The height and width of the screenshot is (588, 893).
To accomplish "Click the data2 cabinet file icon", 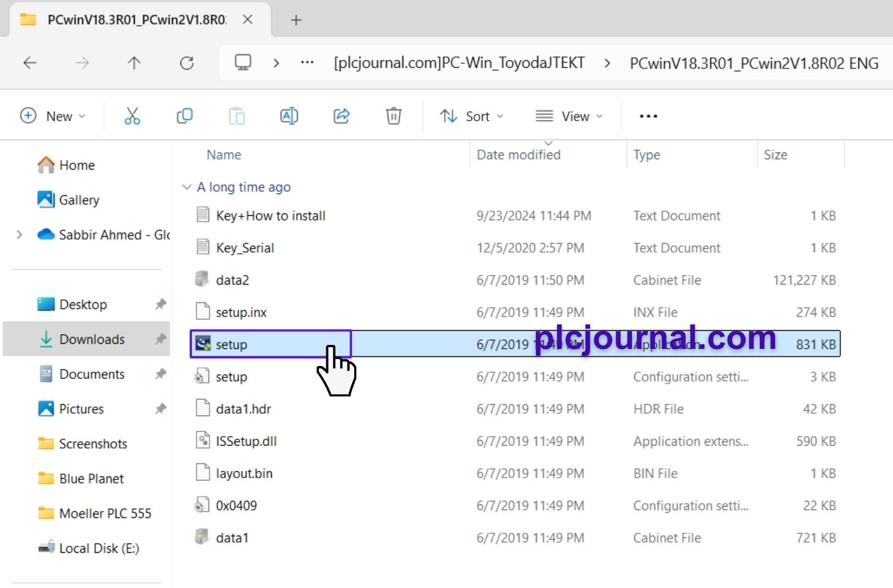I will click(202, 279).
